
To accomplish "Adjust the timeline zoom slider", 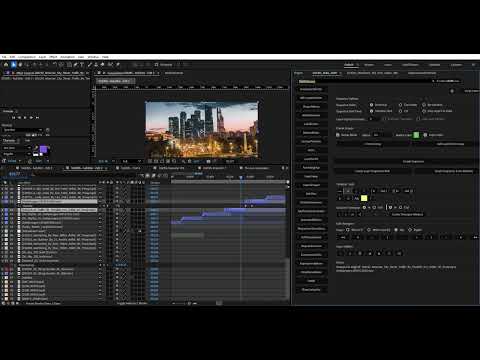I will point(189,303).
